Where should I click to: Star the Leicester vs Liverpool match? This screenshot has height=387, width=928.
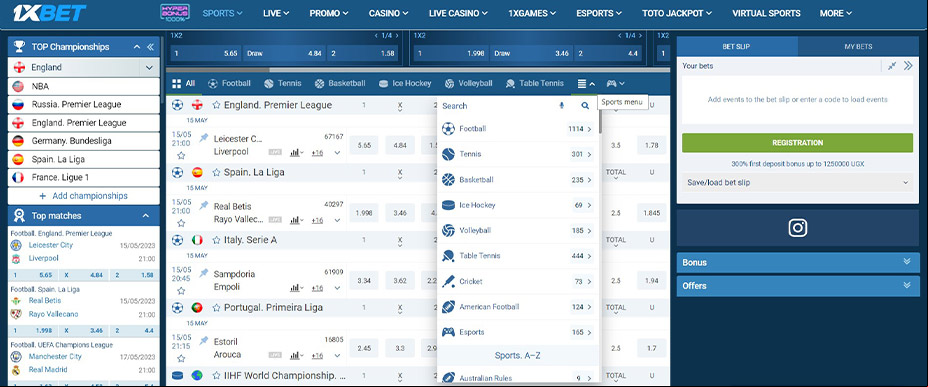point(181,156)
